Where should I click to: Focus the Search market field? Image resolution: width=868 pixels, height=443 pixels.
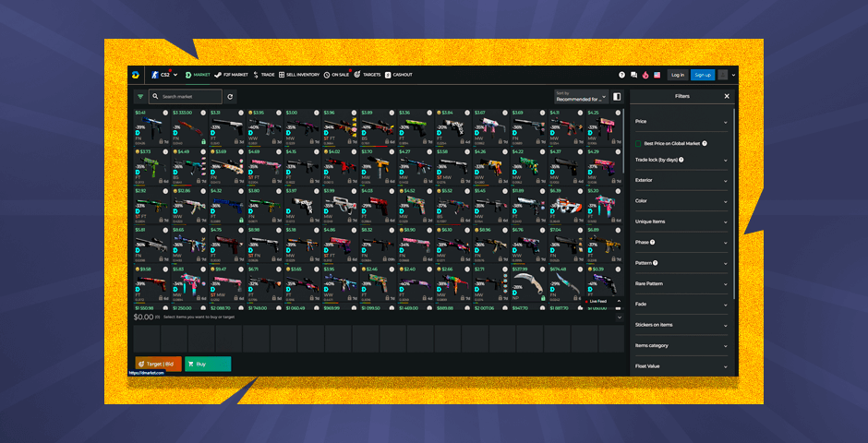(186, 96)
